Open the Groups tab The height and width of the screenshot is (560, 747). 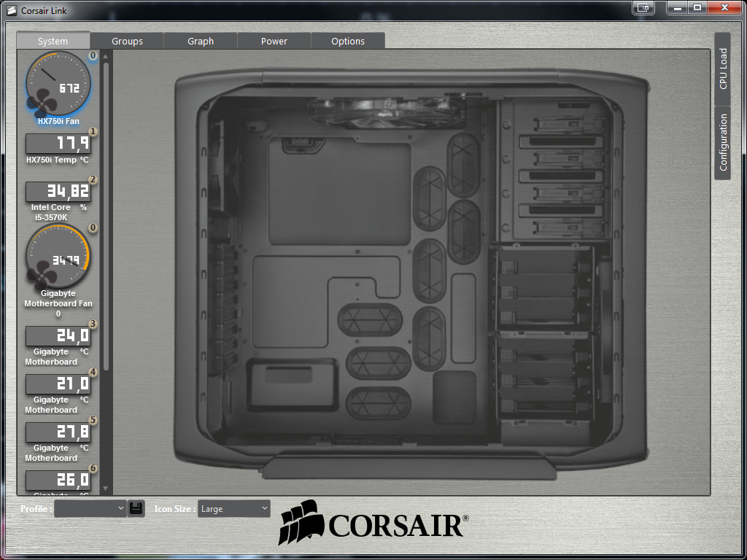(x=127, y=41)
